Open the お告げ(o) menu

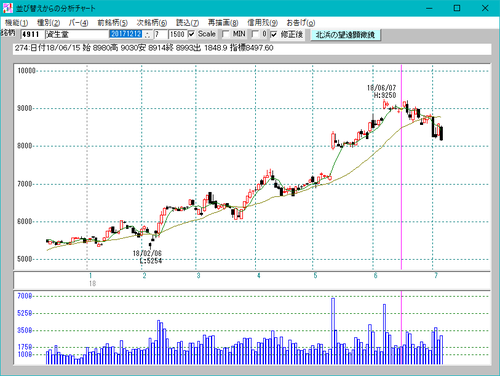(301, 23)
